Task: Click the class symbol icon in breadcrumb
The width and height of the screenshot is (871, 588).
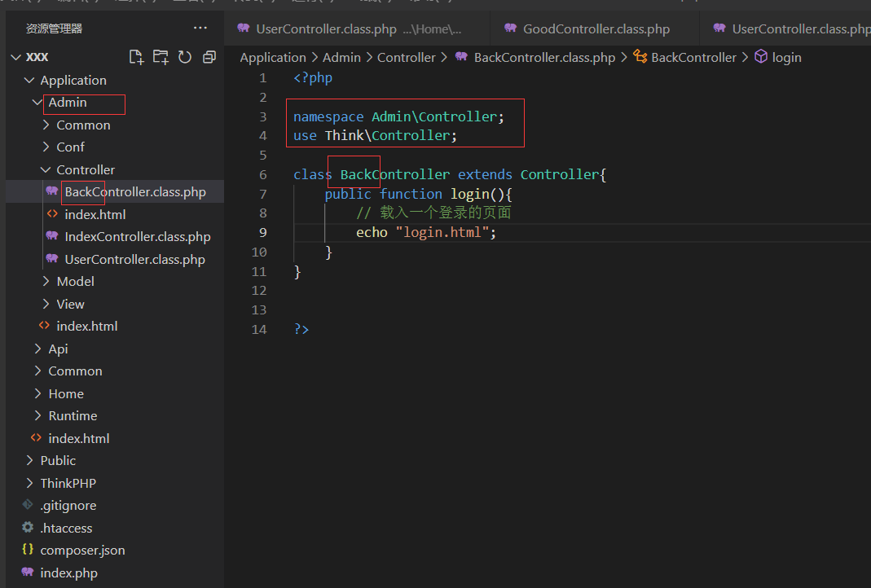Action: pos(640,57)
